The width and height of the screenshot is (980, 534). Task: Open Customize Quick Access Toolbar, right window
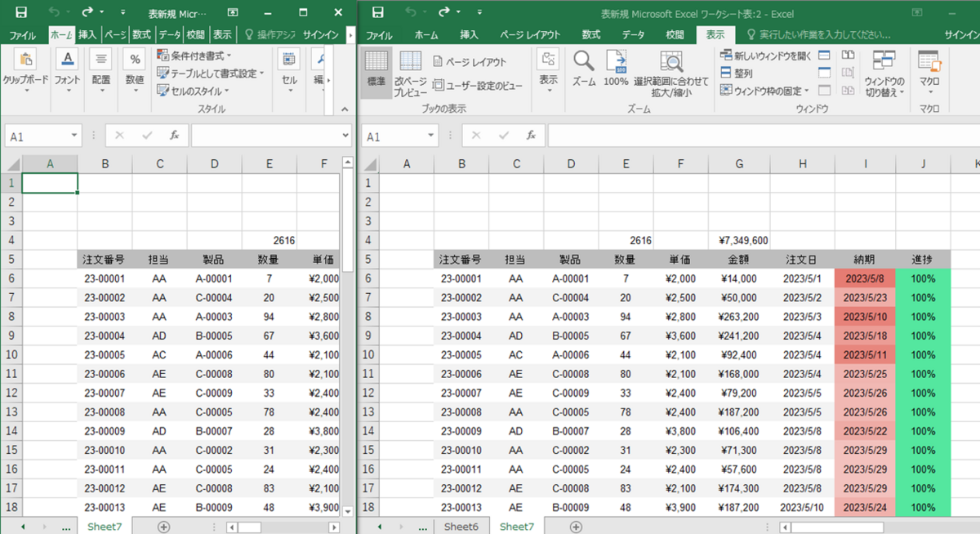coord(481,12)
